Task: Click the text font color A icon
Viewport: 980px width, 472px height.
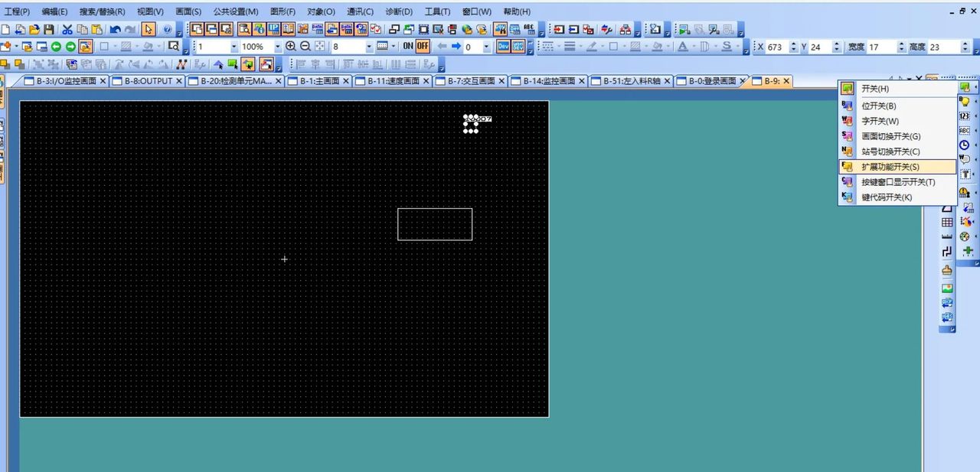Action: (683, 47)
